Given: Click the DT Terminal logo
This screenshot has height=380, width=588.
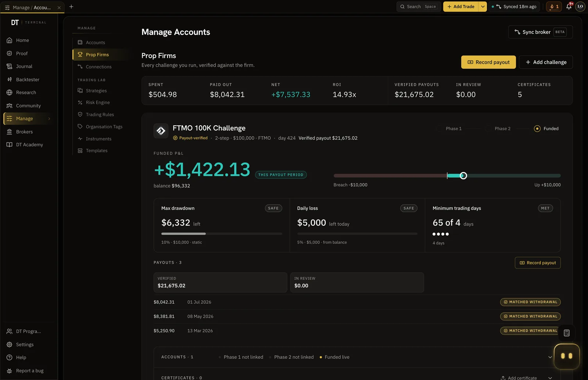Looking at the screenshot, I should tap(29, 22).
